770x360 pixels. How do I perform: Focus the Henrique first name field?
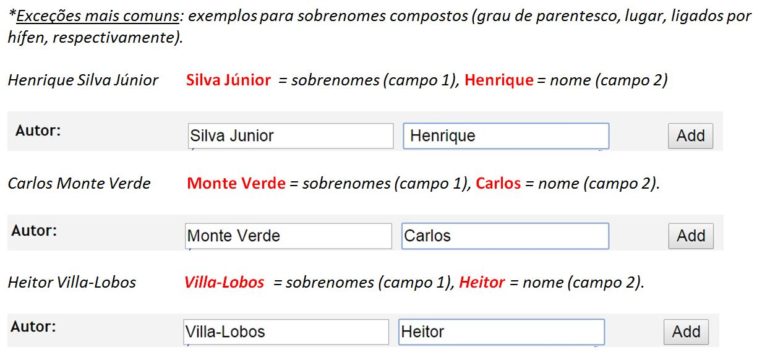coord(506,136)
